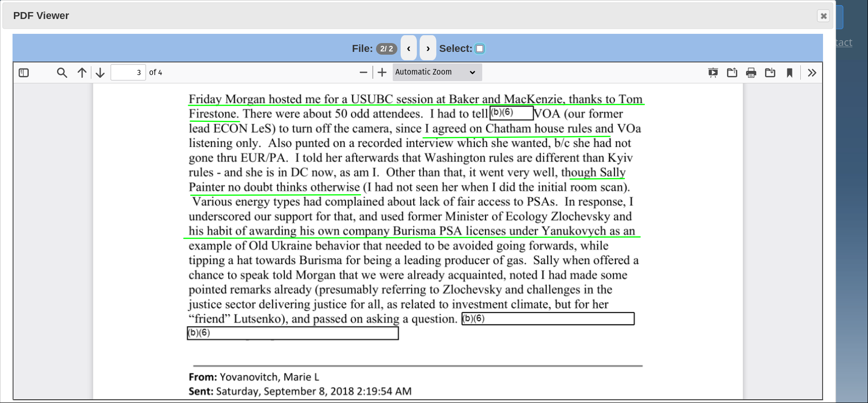Viewport: 868px width, 403px height.
Task: Toggle the PDF sidebar panel
Action: click(x=24, y=73)
